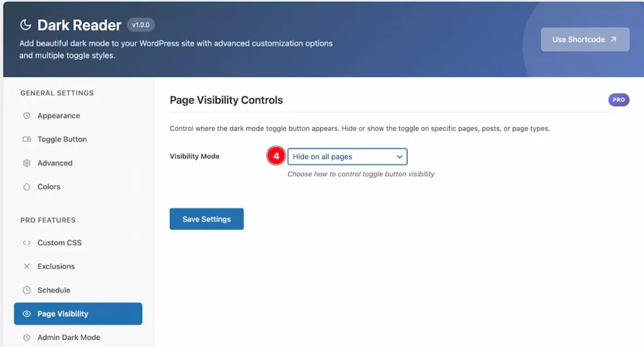Viewport: 644px width, 347px height.
Task: Click the Custom CSS code brackets icon
Action: point(26,242)
